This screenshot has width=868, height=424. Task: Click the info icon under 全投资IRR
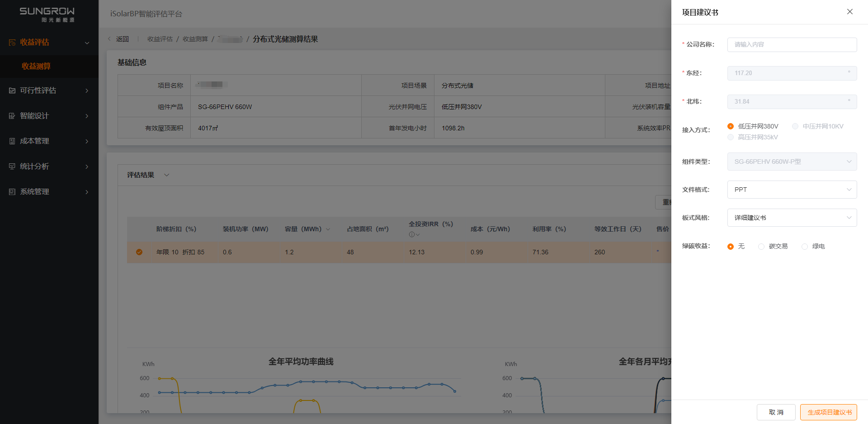point(411,234)
